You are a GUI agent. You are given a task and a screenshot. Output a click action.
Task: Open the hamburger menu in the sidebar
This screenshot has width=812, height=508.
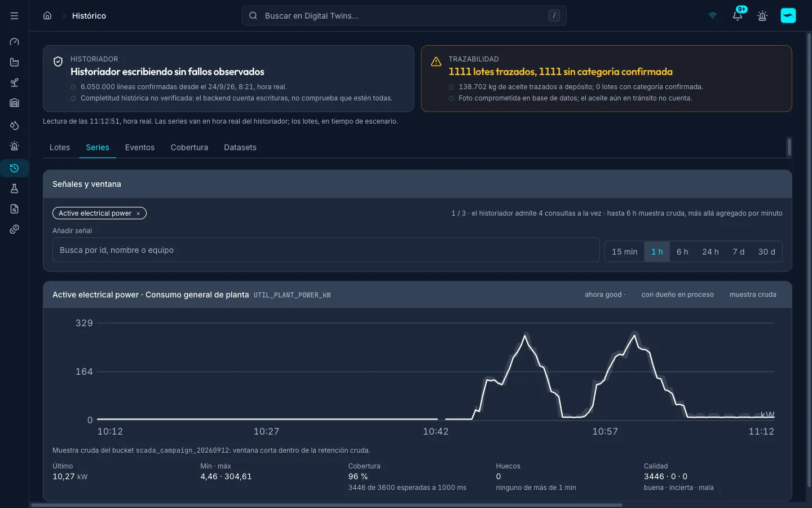pyautogui.click(x=14, y=16)
